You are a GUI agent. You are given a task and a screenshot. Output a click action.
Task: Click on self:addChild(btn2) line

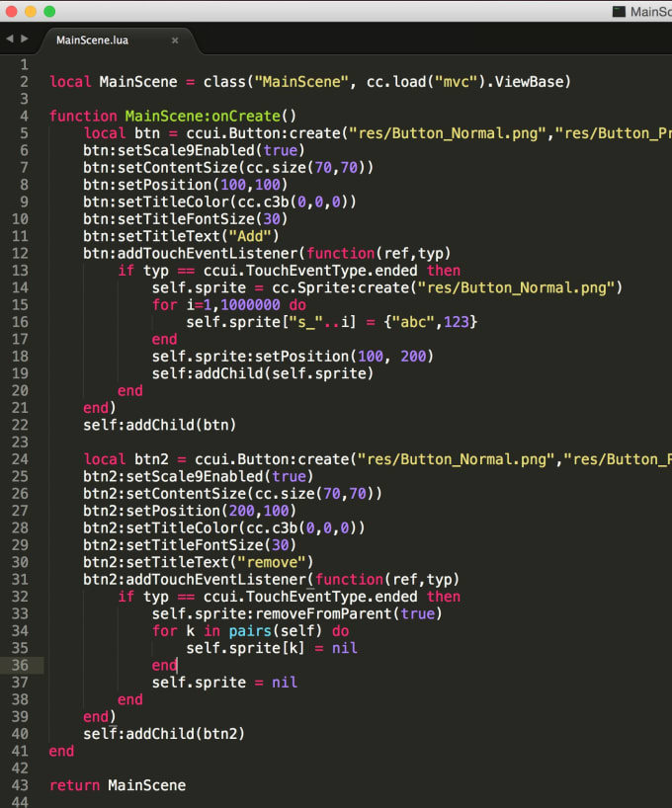pyautogui.click(x=164, y=734)
